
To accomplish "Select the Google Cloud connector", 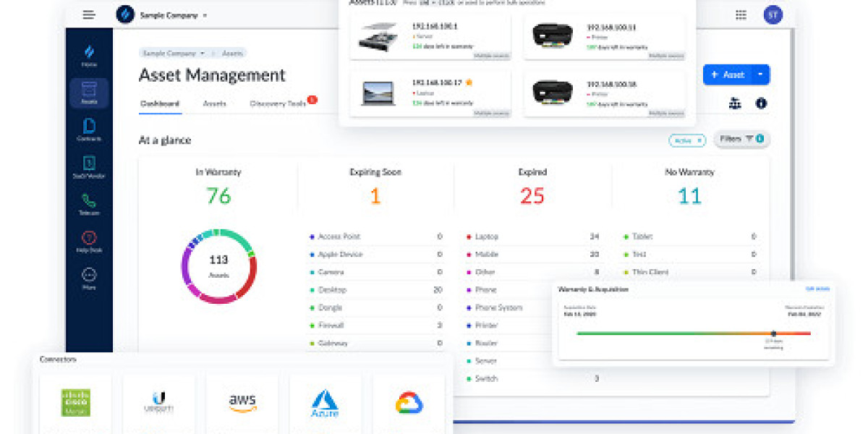I will (x=409, y=402).
